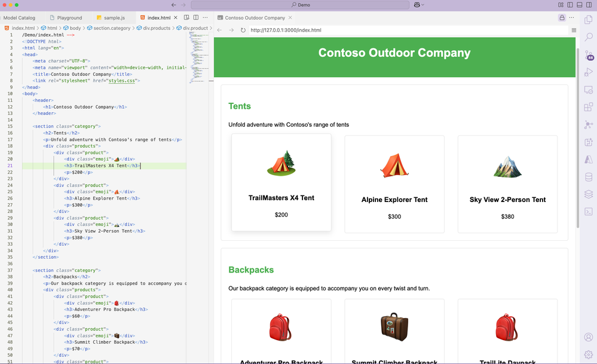Image resolution: width=597 pixels, height=364 pixels.
Task: Click the $300 price in the preview
Action: click(x=394, y=216)
